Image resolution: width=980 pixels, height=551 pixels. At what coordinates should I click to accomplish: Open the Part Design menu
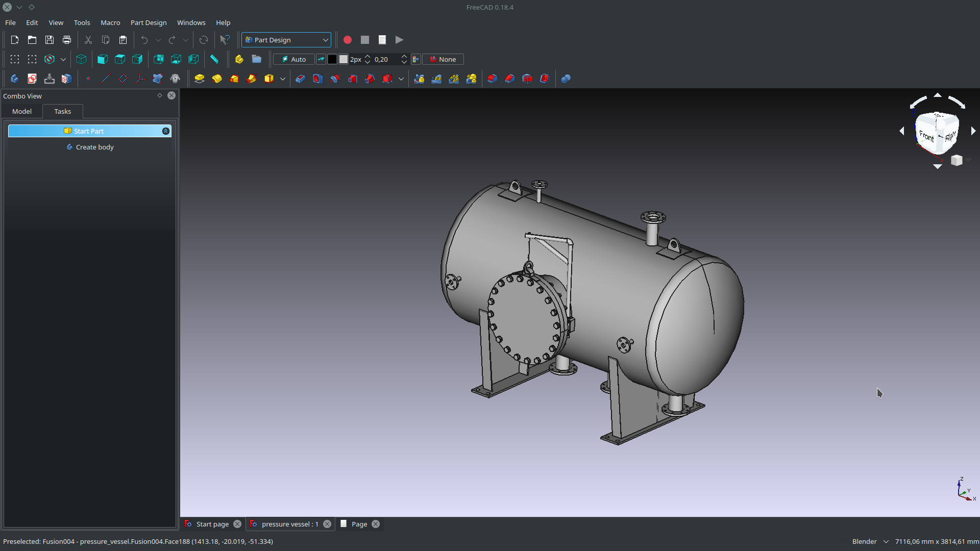149,22
